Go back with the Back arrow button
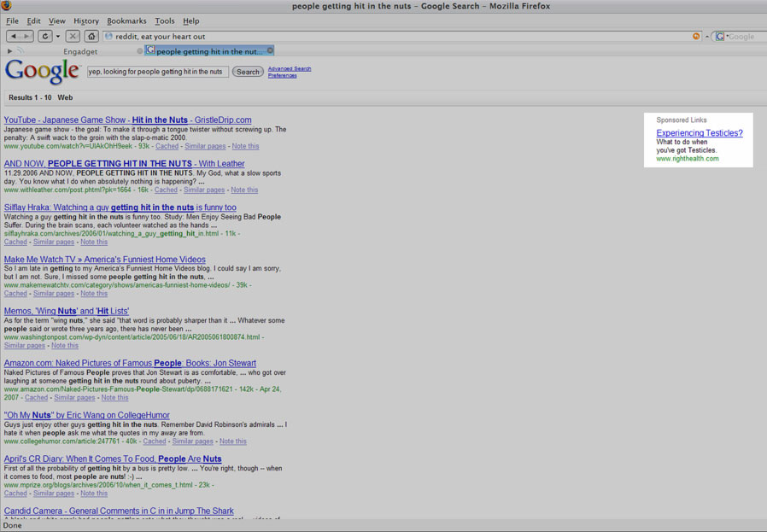 [x=13, y=36]
